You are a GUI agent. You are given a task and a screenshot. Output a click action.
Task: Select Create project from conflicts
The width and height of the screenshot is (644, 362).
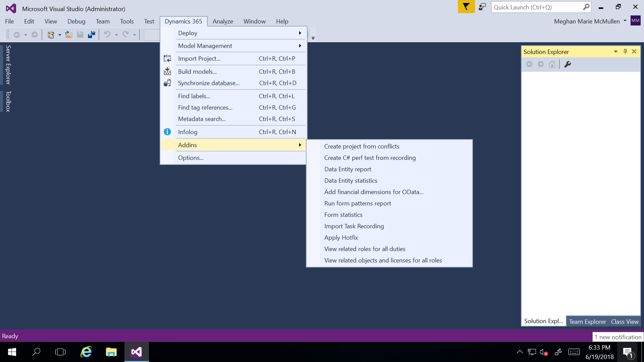(x=362, y=146)
